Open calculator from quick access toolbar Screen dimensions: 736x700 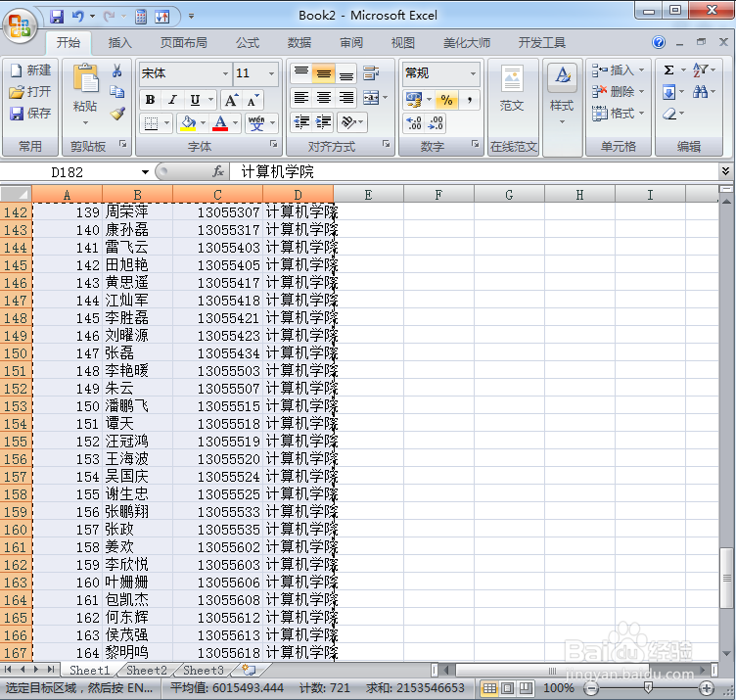click(141, 17)
